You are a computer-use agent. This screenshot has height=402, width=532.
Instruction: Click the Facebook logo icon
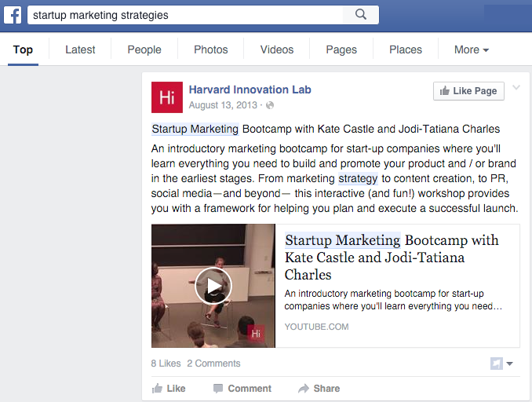pos(13,14)
